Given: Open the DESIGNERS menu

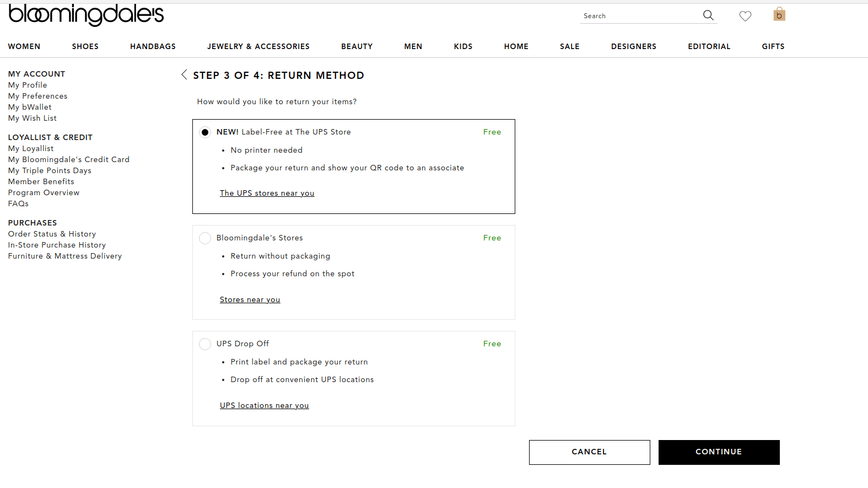Looking at the screenshot, I should click(633, 46).
